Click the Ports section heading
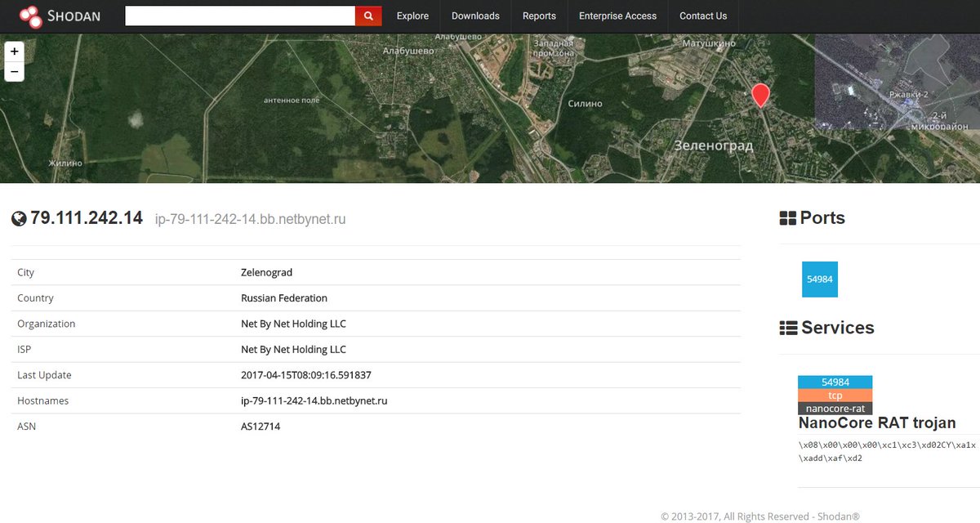 point(822,218)
